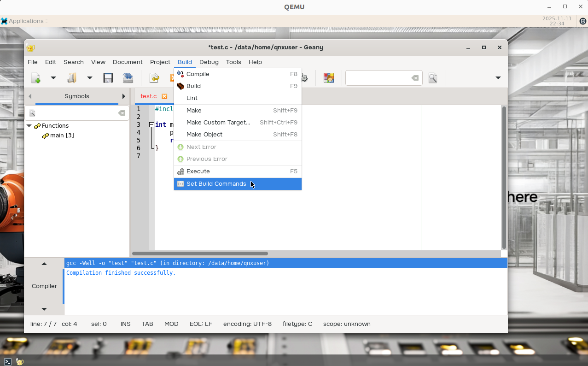Click the Open file toolbar icon
Screen dimensions: 588x366
(72, 78)
